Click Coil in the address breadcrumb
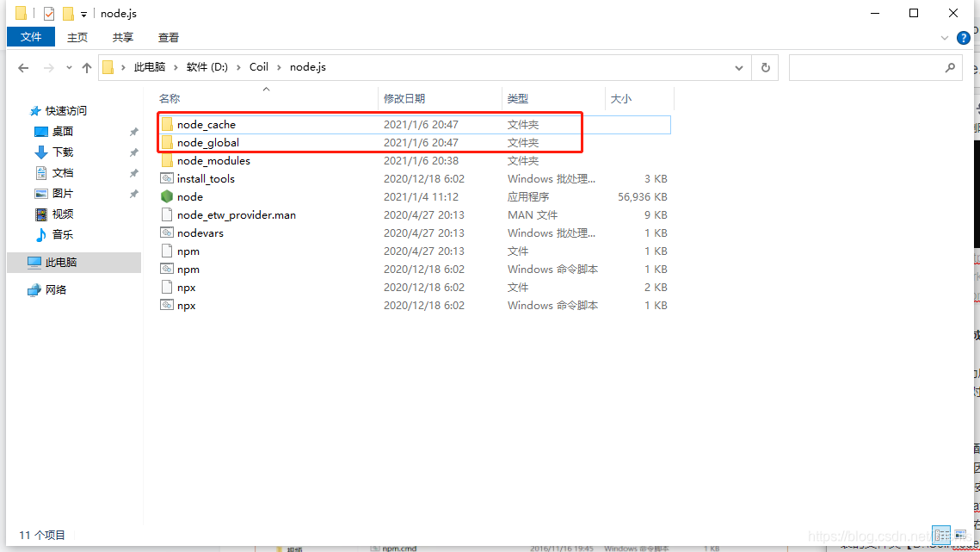This screenshot has height=552, width=980. (259, 67)
